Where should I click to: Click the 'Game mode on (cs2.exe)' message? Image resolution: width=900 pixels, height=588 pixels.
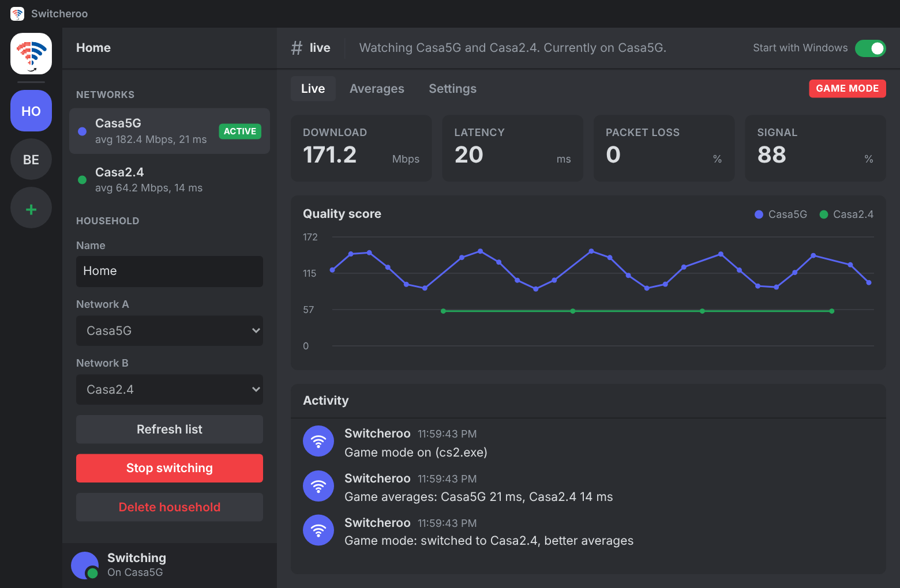pyautogui.click(x=416, y=453)
